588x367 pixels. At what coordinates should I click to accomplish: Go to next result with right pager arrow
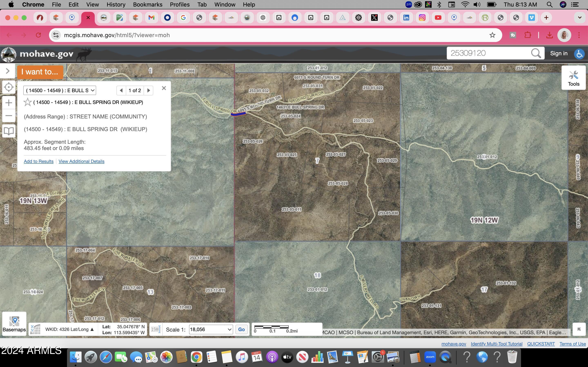pyautogui.click(x=148, y=90)
